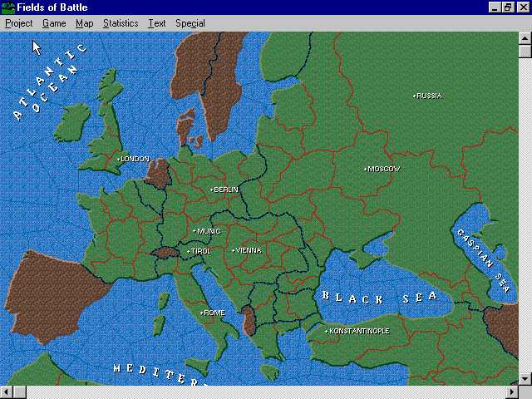
Task: Select the VIENNA city label
Action: (247, 250)
